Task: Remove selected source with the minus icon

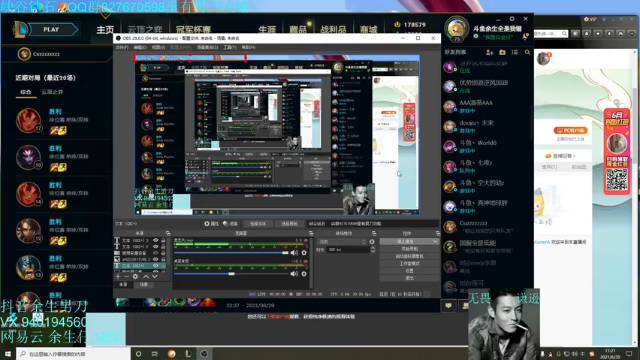Action: (127, 277)
